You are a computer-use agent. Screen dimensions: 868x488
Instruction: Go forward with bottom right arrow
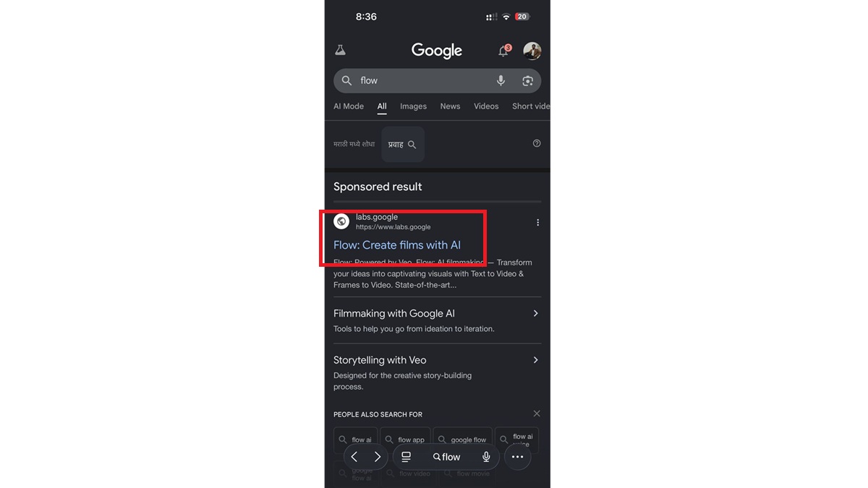point(377,457)
